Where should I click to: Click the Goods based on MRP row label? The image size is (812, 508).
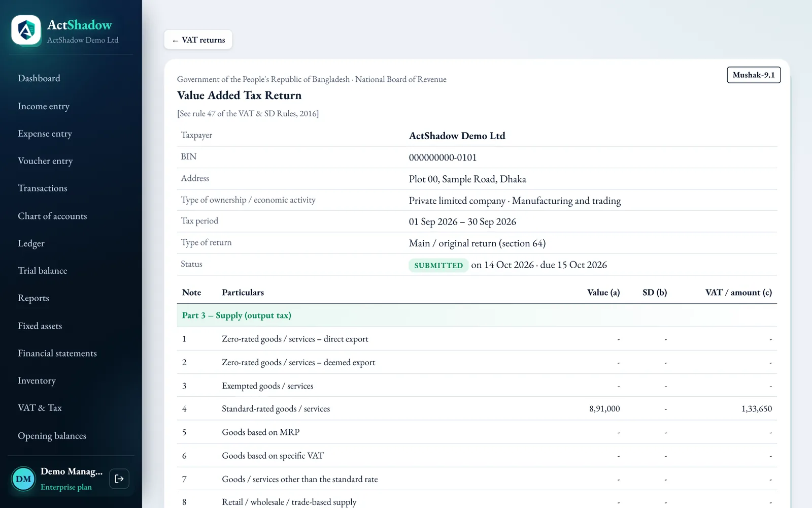pyautogui.click(x=261, y=432)
